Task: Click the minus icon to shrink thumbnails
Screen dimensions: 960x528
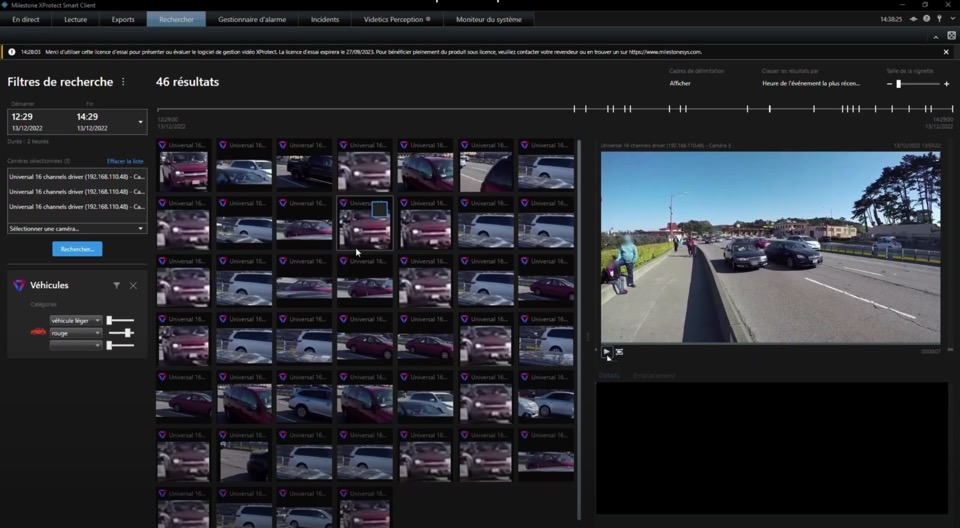Action: [x=889, y=84]
